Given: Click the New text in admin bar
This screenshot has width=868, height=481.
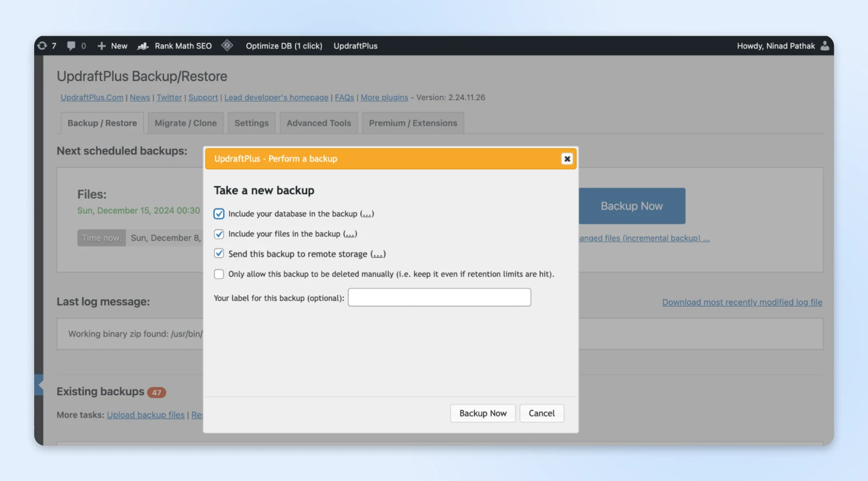Looking at the screenshot, I should coord(119,46).
